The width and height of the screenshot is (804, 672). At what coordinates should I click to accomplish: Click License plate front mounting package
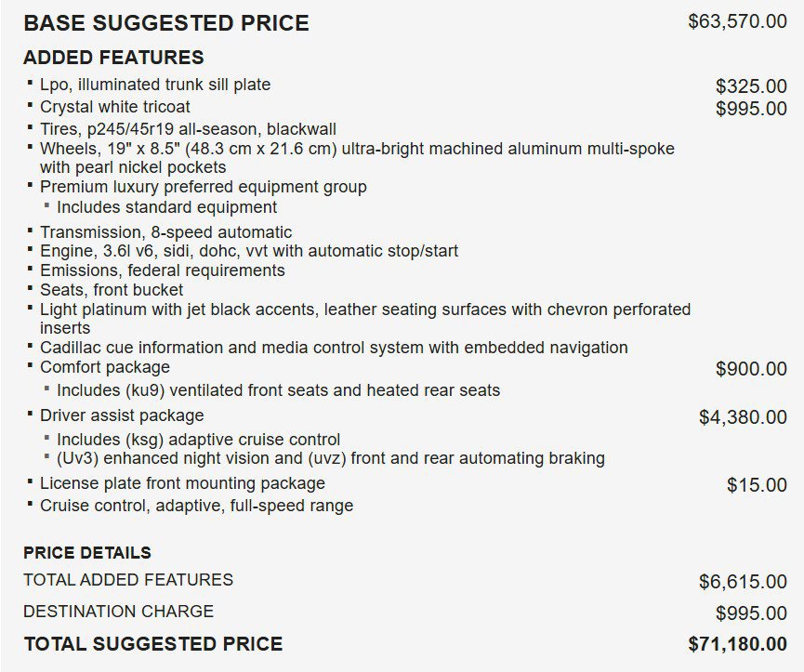[182, 483]
